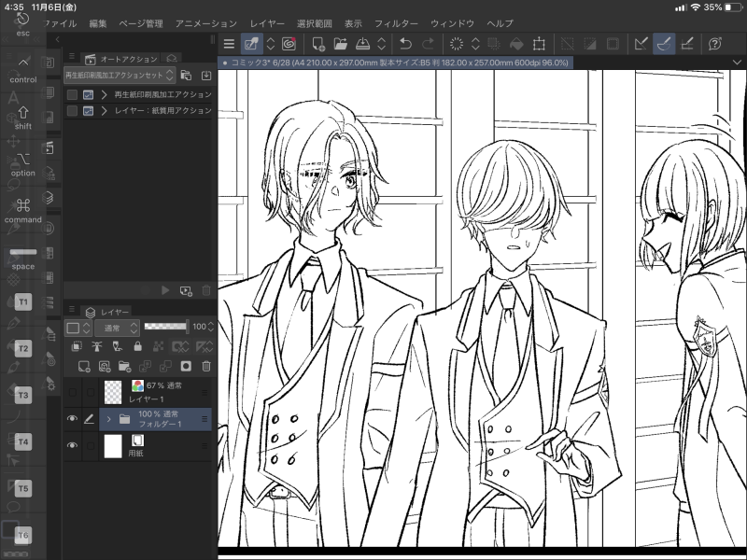
Task: Click layer opacity slider
Action: 165,326
